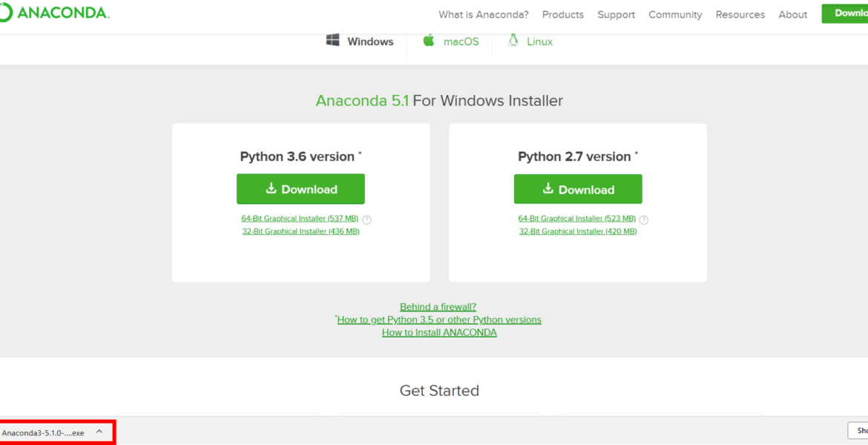Click the 'Anaconda 5.1 For Windows Installer' title
The height and width of the screenshot is (445, 868).
(439, 101)
